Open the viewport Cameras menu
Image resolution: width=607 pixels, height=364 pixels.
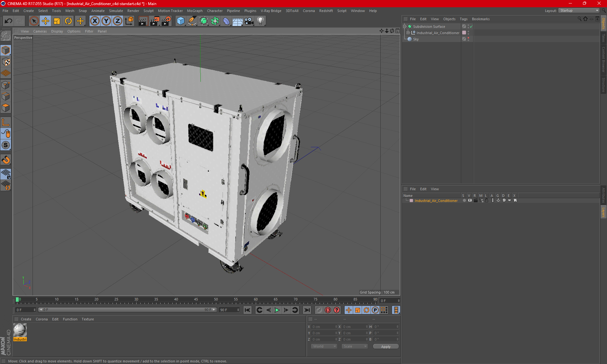tap(40, 31)
